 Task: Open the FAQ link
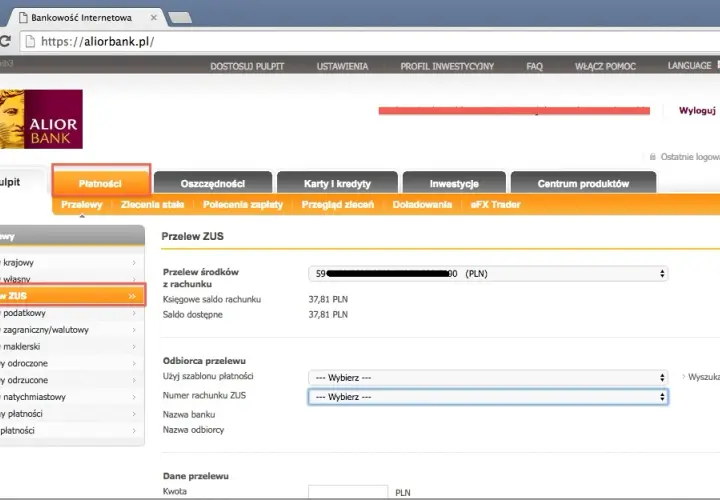point(534,66)
